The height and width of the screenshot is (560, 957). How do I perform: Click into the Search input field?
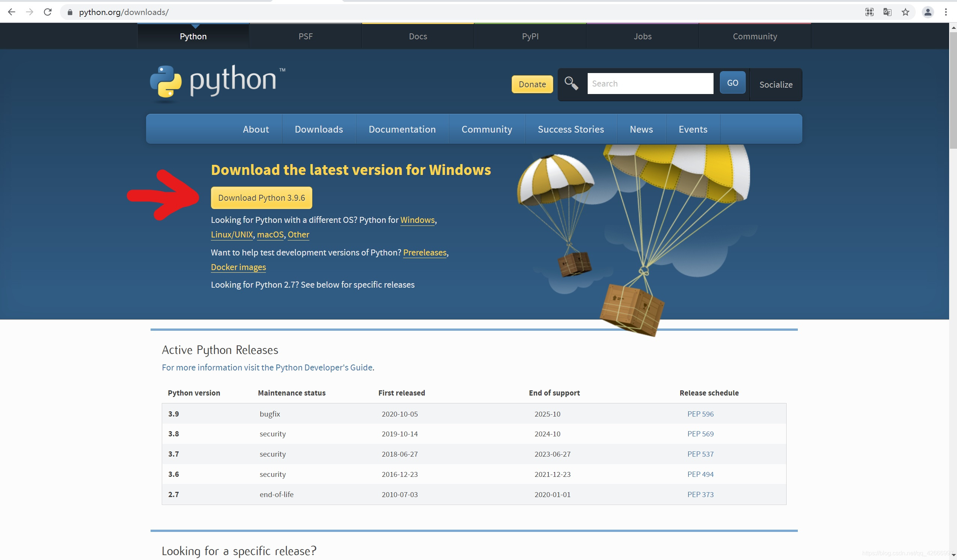click(650, 84)
